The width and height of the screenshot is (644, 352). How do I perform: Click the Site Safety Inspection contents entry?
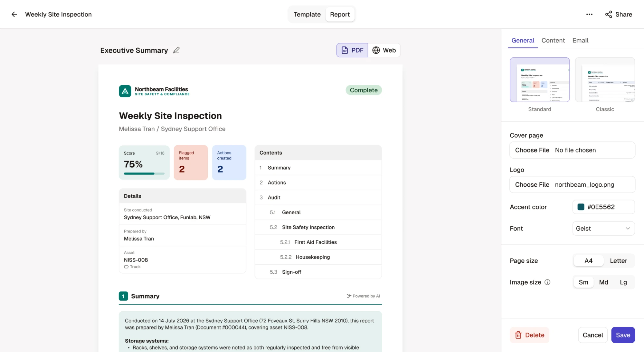tap(318, 227)
